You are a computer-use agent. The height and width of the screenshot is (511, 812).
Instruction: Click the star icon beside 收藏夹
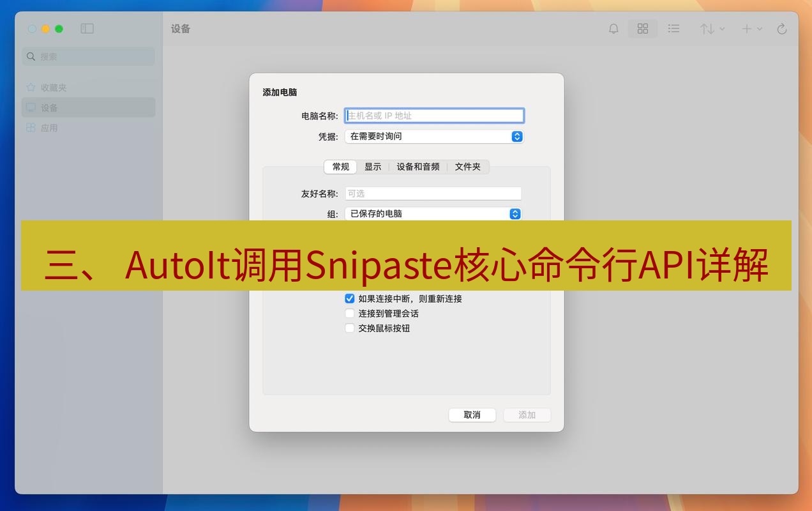coord(31,88)
